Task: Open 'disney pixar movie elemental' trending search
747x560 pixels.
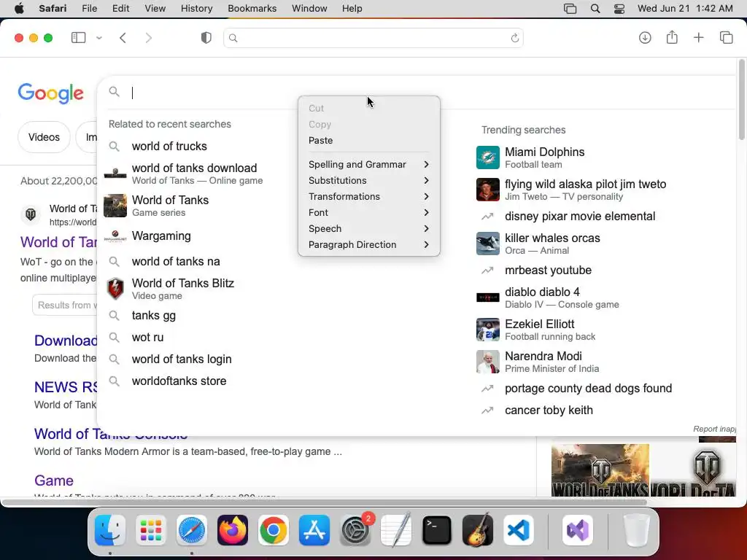Action: pos(580,216)
